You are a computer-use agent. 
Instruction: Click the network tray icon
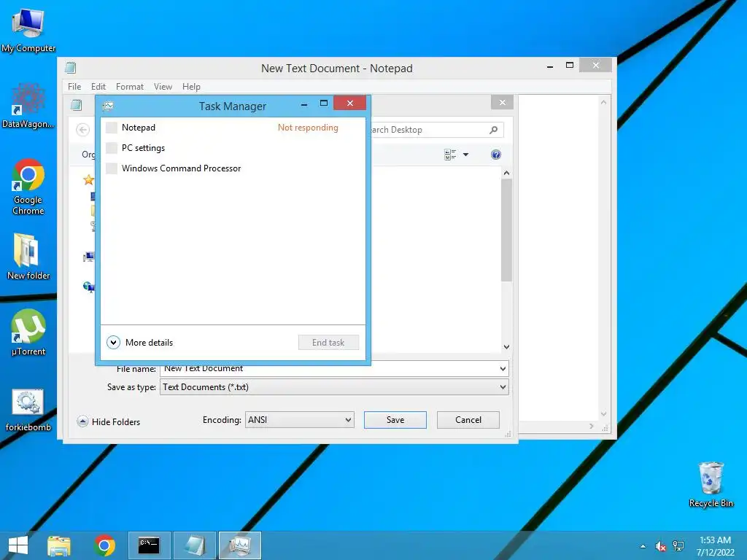(x=678, y=546)
